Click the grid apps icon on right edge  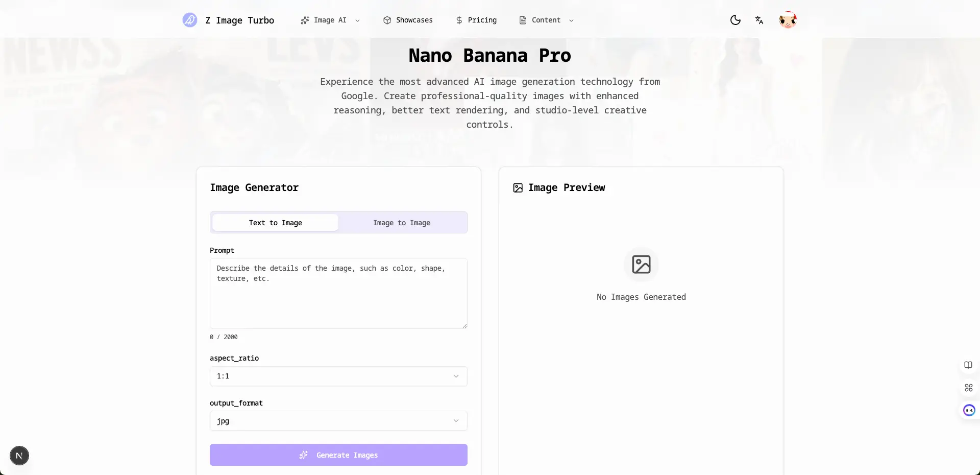click(x=968, y=388)
